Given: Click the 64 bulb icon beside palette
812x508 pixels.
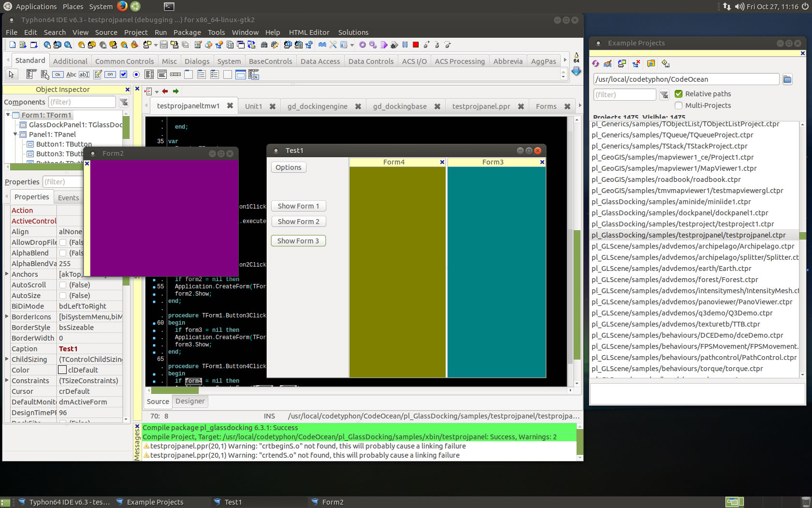Looking at the screenshot, I should pos(576,58).
